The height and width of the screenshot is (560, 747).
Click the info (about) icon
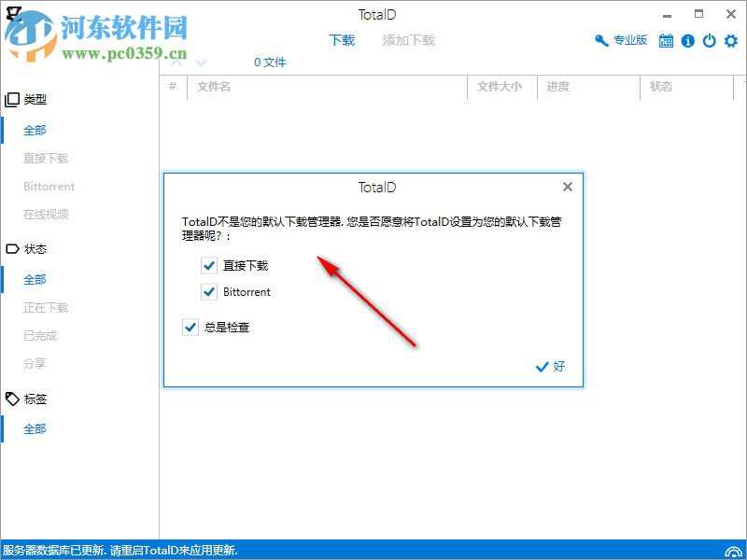click(x=688, y=41)
